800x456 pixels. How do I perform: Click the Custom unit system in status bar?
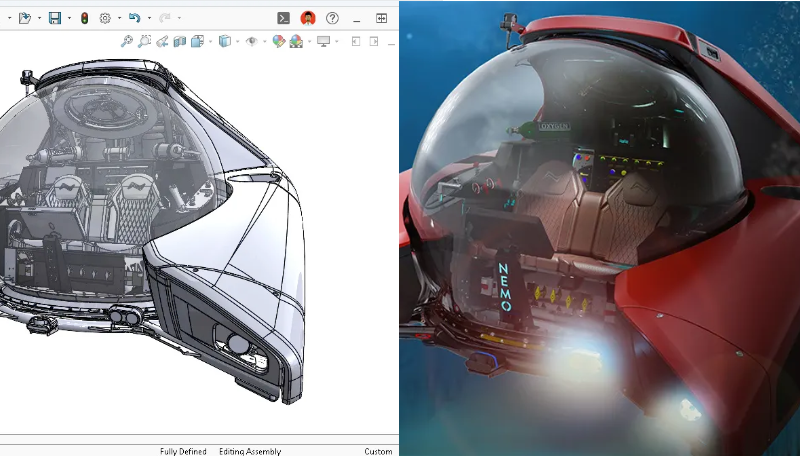pyautogui.click(x=378, y=451)
